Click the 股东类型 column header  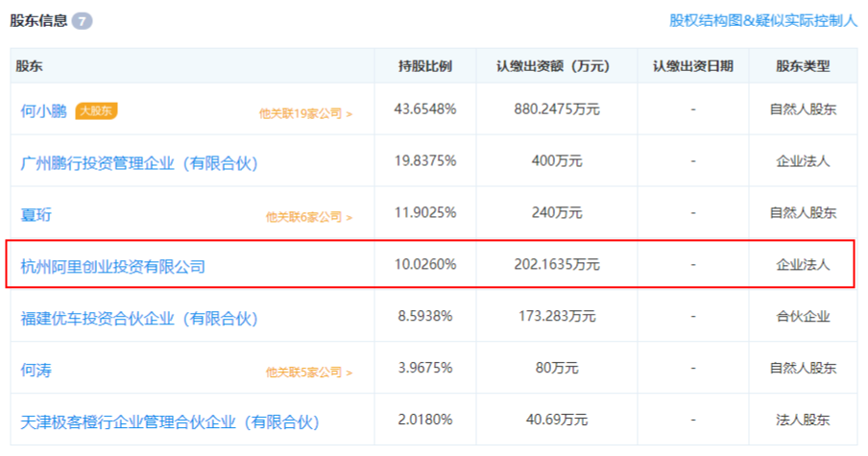[803, 66]
